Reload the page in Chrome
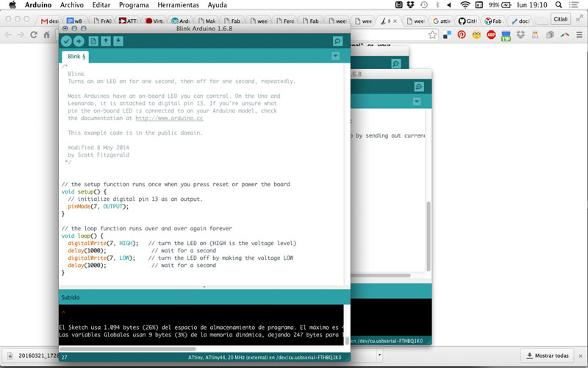The width and height of the screenshot is (588, 368). (x=34, y=35)
